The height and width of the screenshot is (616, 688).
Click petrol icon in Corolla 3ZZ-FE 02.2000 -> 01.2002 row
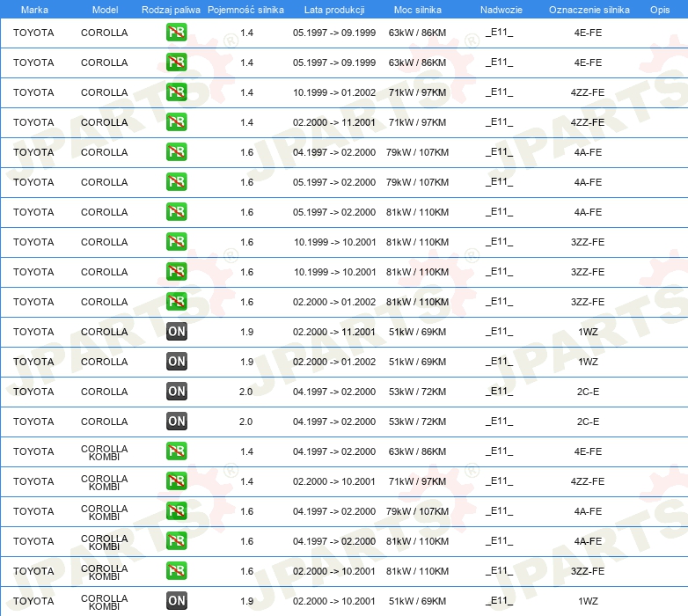[176, 302]
